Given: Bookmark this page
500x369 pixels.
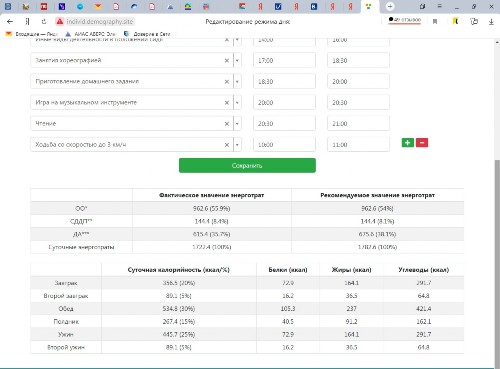Looking at the screenshot, I should click(435, 22).
